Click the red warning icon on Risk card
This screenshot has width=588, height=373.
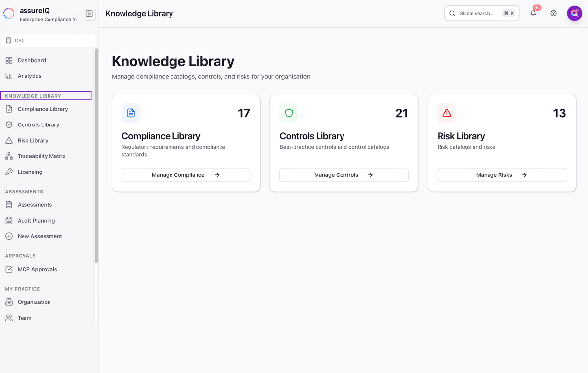point(447,113)
